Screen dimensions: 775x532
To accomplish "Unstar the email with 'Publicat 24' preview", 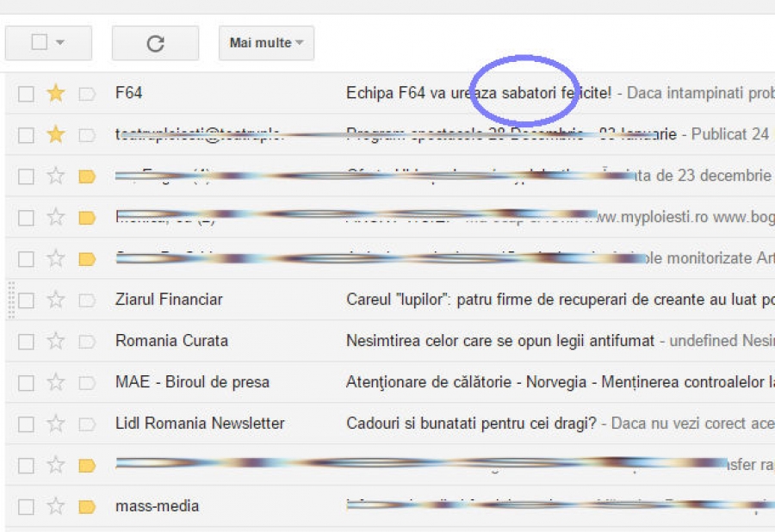I will click(x=56, y=134).
